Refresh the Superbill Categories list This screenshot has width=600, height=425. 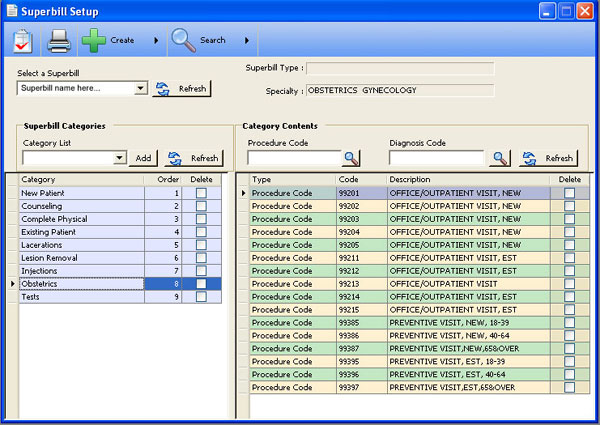tap(193, 158)
